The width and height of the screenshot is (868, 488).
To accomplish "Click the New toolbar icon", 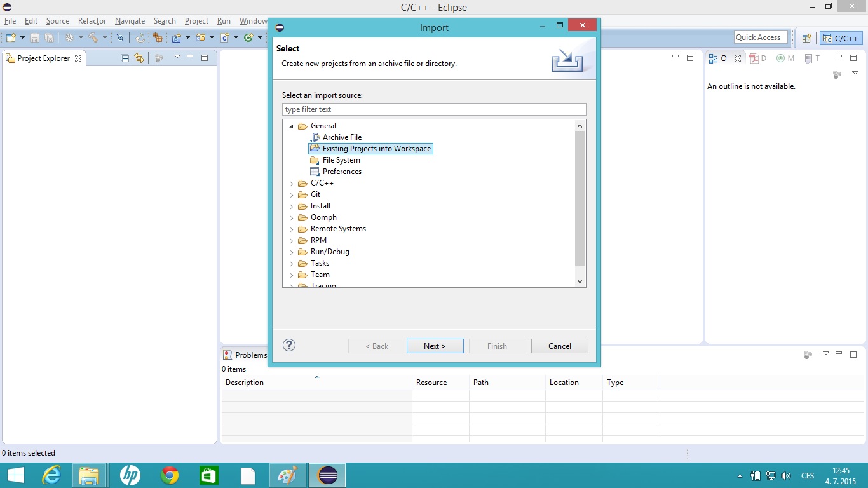I will pyautogui.click(x=11, y=38).
